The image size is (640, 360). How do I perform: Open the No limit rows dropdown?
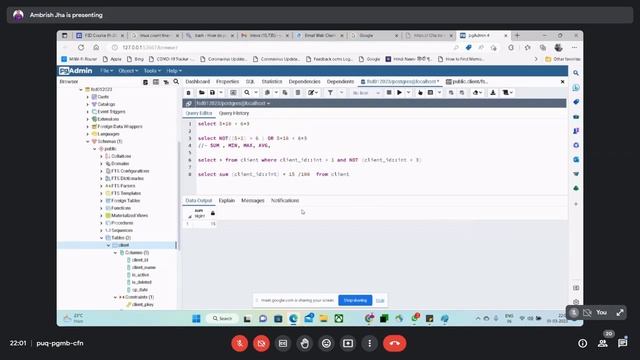click(366, 93)
